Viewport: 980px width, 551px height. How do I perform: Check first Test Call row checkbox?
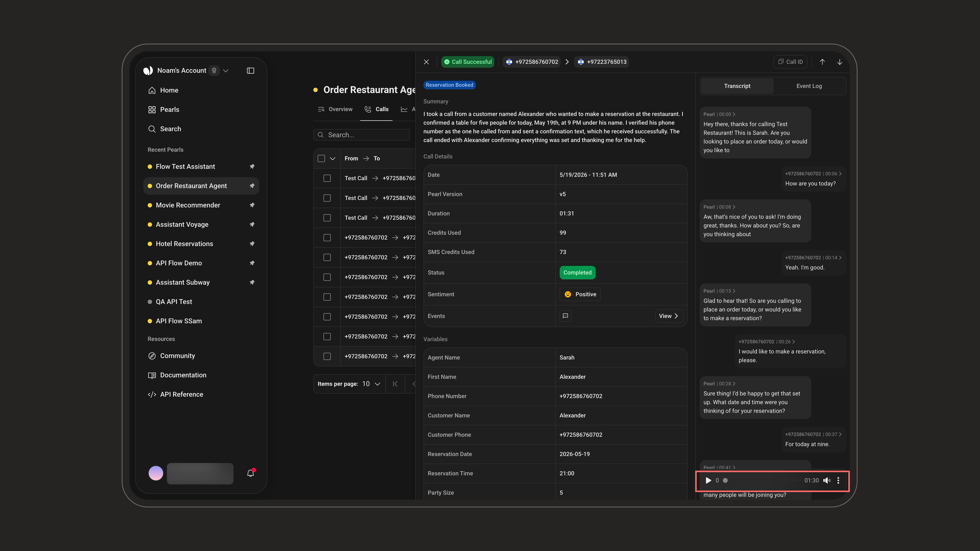pos(327,178)
